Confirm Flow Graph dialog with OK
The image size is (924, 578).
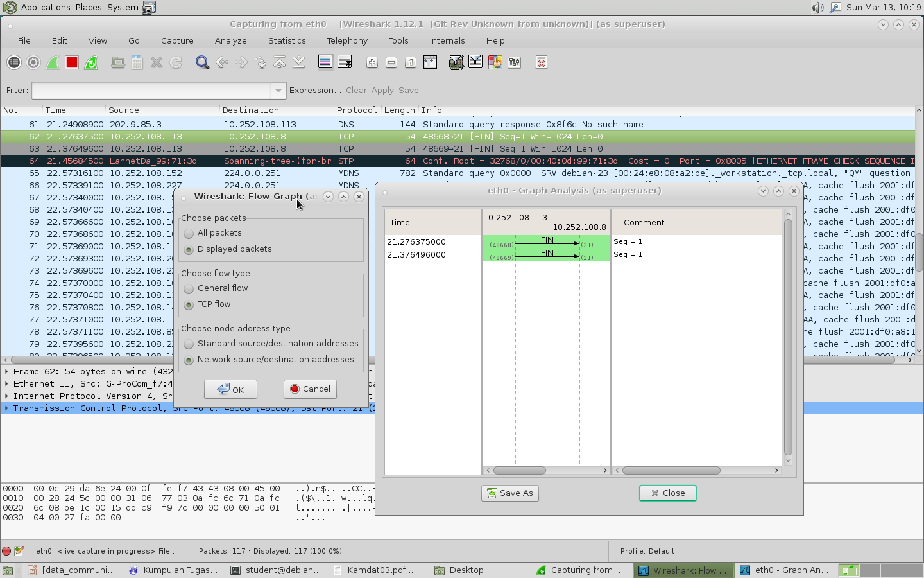[x=230, y=389]
